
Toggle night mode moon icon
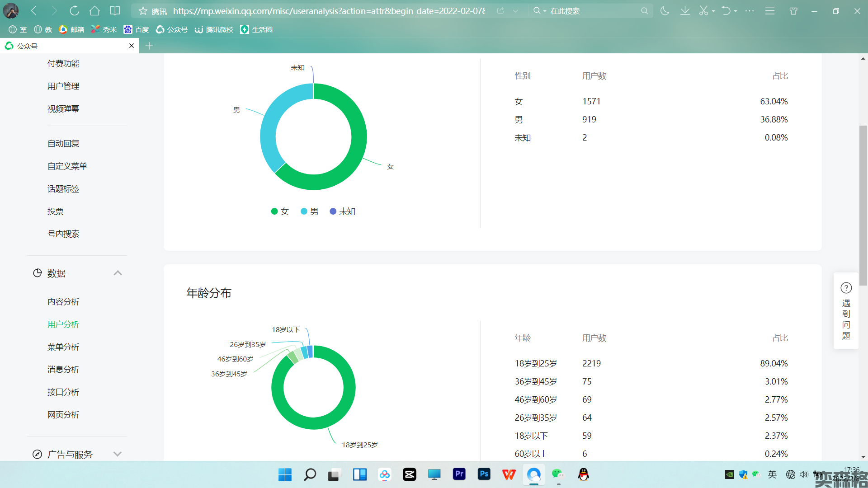pyautogui.click(x=665, y=11)
